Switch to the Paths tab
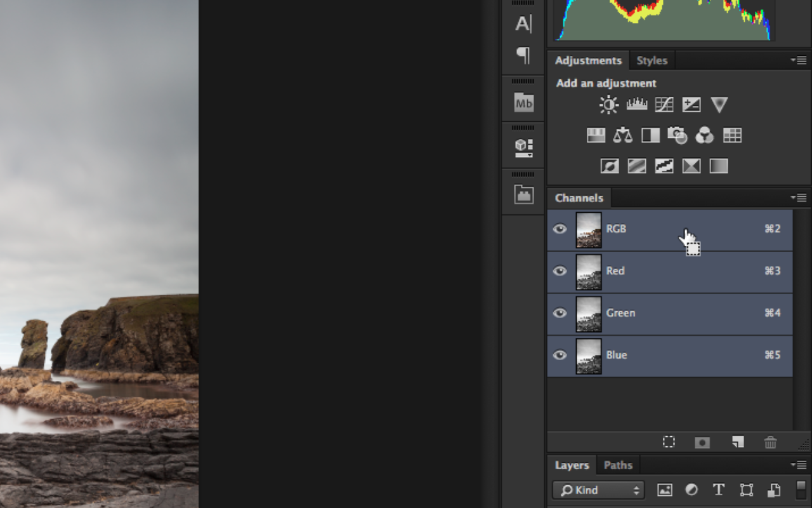This screenshot has width=812, height=508. click(619, 465)
